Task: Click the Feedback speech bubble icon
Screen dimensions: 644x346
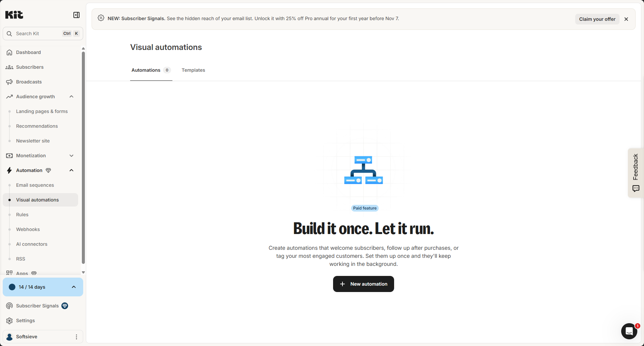Action: click(636, 188)
